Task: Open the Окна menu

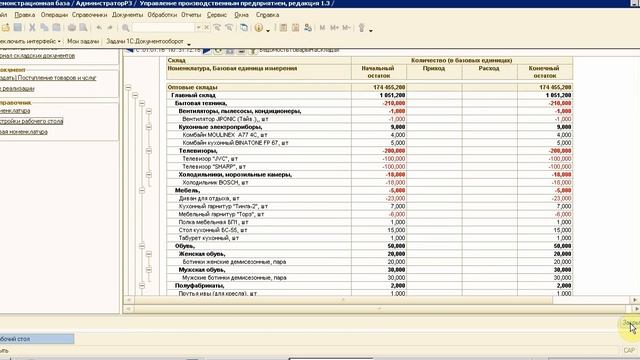Action: click(x=241, y=15)
